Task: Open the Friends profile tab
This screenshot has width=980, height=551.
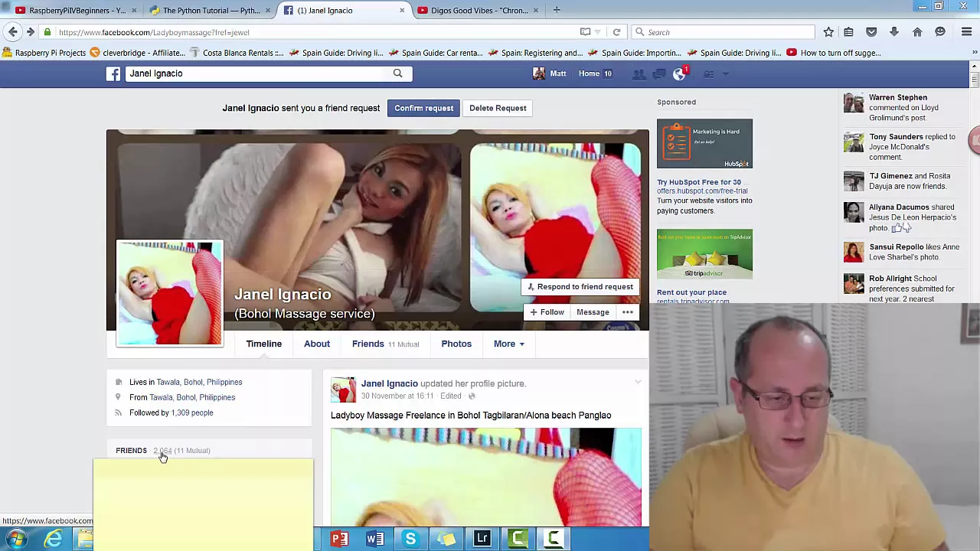Action: 385,344
